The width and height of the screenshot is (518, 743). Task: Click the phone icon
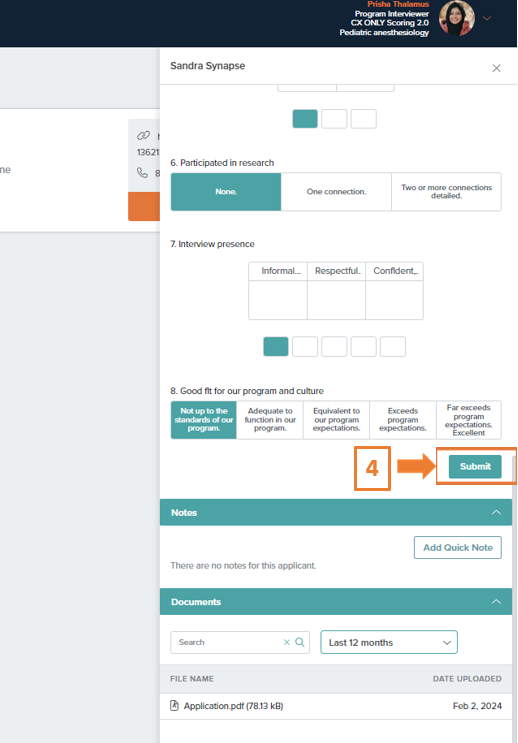142,172
